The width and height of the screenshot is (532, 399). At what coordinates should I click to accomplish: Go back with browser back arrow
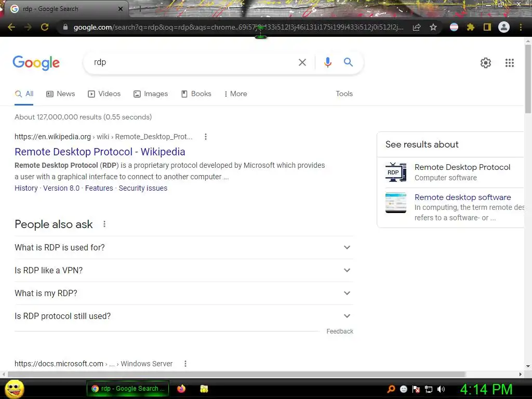tap(11, 27)
